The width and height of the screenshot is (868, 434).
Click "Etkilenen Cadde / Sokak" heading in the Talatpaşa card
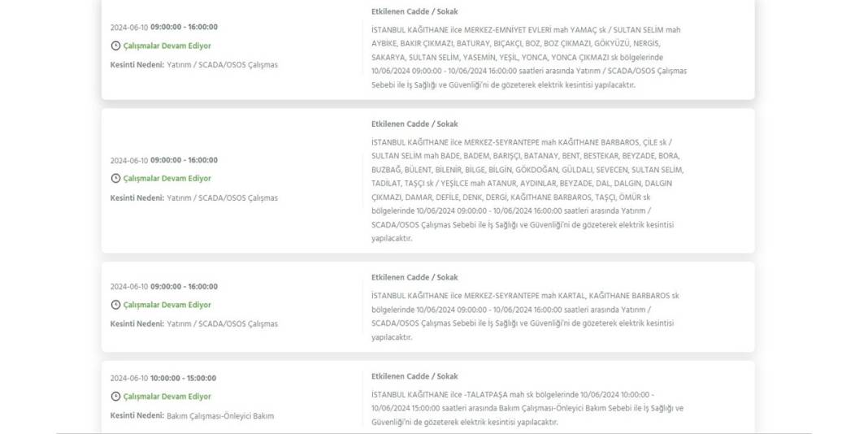point(414,376)
